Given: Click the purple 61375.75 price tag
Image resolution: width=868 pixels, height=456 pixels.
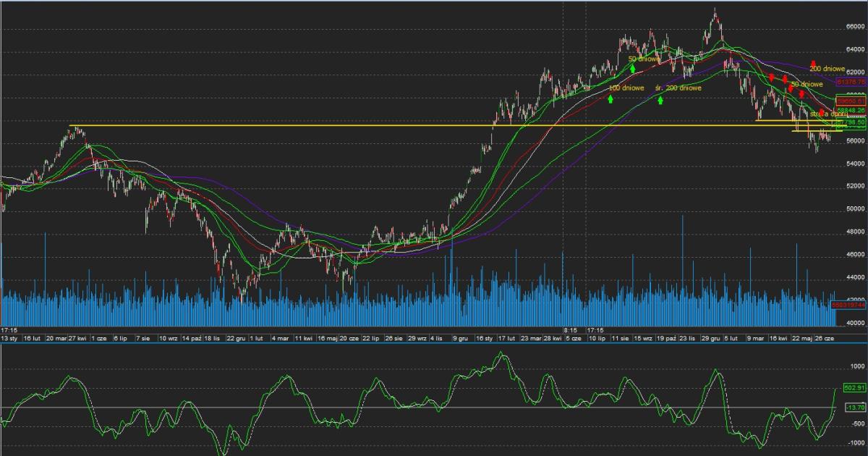Looking at the screenshot, I should pos(850,83).
